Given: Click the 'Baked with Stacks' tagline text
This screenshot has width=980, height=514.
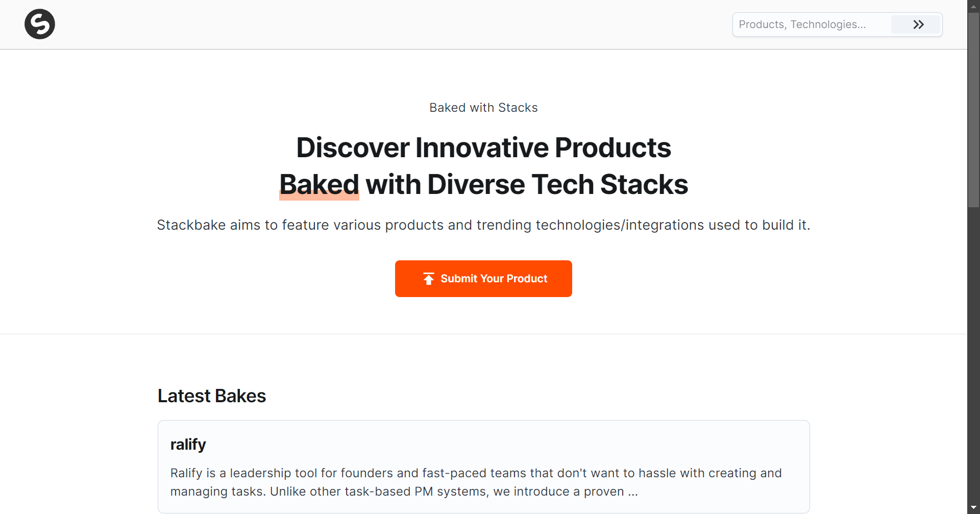Looking at the screenshot, I should [483, 107].
